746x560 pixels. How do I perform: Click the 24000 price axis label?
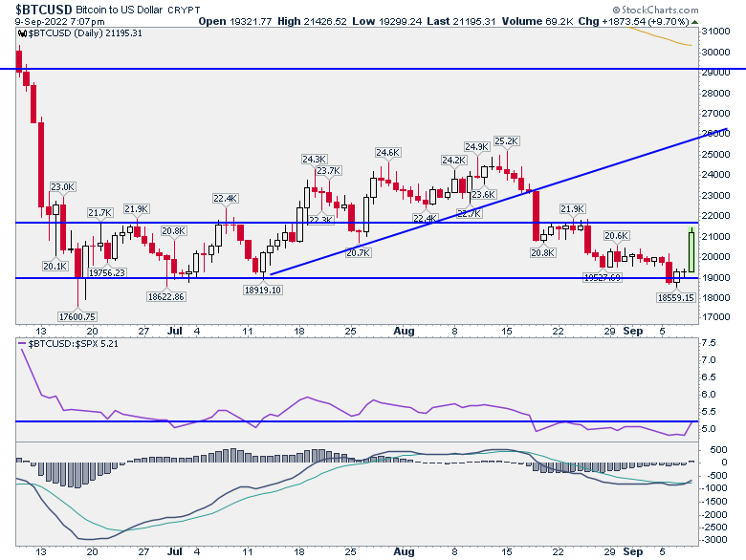tap(715, 175)
